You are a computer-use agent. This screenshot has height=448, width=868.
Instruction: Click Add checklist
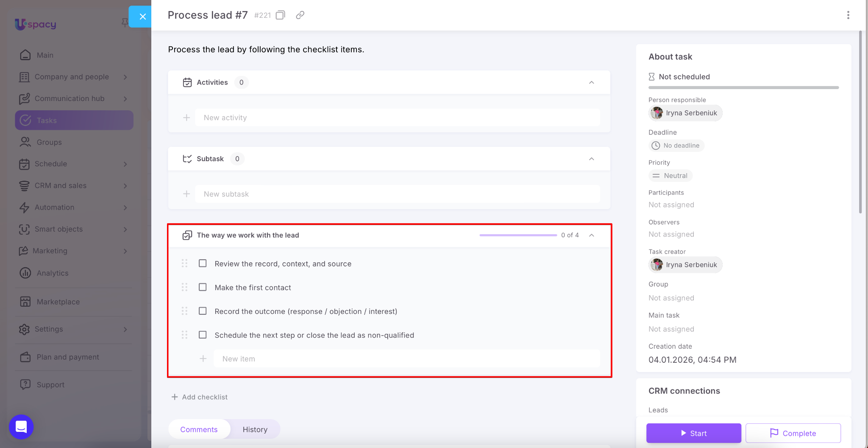click(200, 397)
